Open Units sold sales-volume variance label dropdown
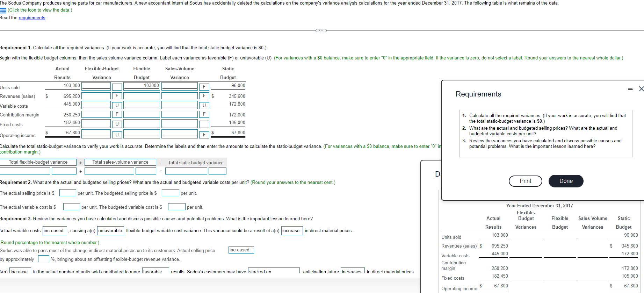Screen dimensions: 644x293 pyautogui.click(x=204, y=87)
